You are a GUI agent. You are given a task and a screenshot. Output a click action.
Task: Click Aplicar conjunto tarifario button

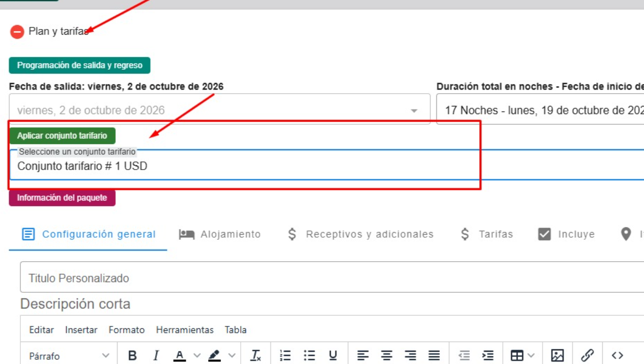62,136
